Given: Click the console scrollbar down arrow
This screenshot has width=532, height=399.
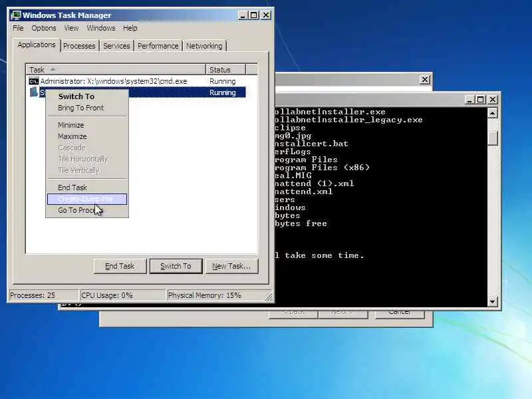Looking at the screenshot, I should 493,301.
